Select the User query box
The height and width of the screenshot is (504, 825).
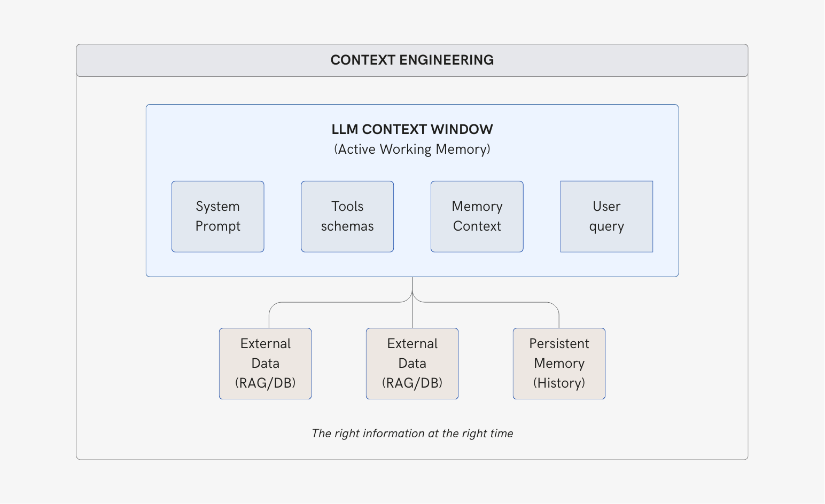tap(606, 216)
